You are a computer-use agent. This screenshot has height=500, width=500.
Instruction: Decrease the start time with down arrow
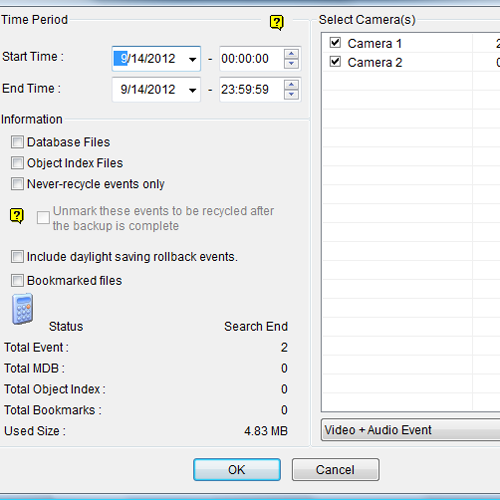[x=292, y=64]
